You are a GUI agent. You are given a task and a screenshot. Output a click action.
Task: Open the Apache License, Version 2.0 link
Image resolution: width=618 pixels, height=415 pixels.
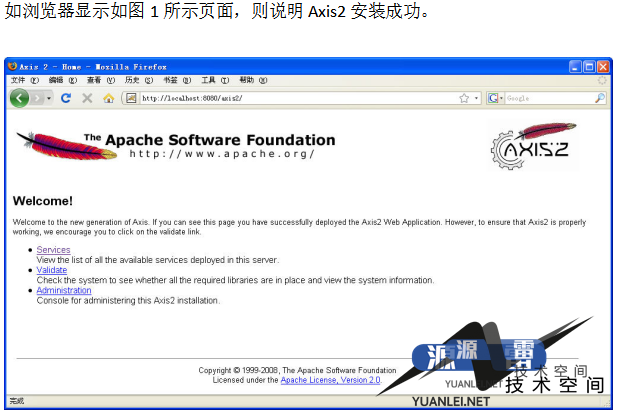pyautogui.click(x=330, y=380)
